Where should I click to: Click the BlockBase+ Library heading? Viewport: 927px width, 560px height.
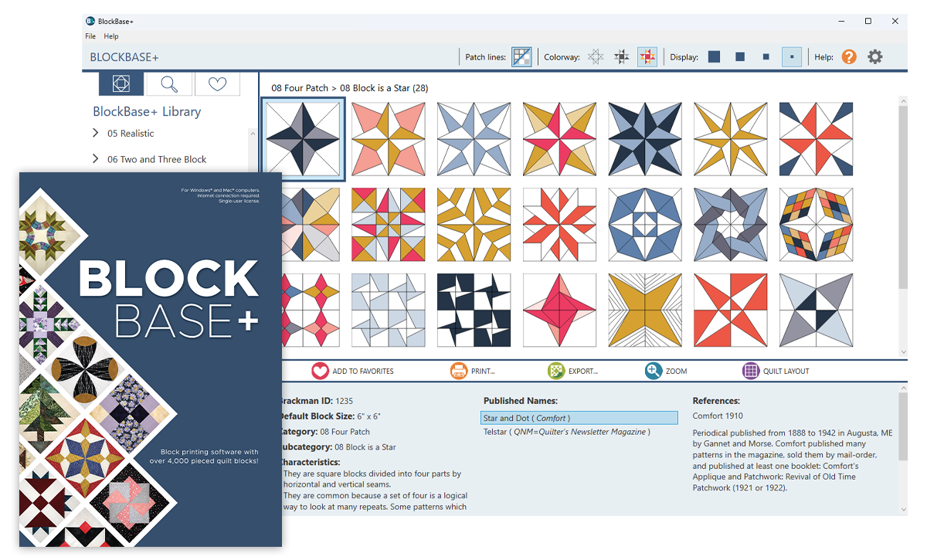pos(147,111)
